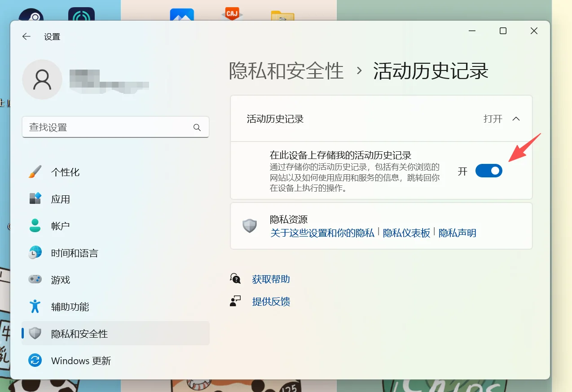
Task: Click the 提供反馈 feedback person icon
Action: (235, 301)
